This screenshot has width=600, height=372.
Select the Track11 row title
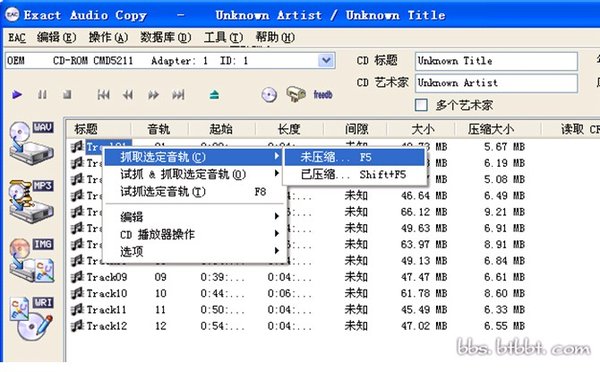(x=106, y=309)
